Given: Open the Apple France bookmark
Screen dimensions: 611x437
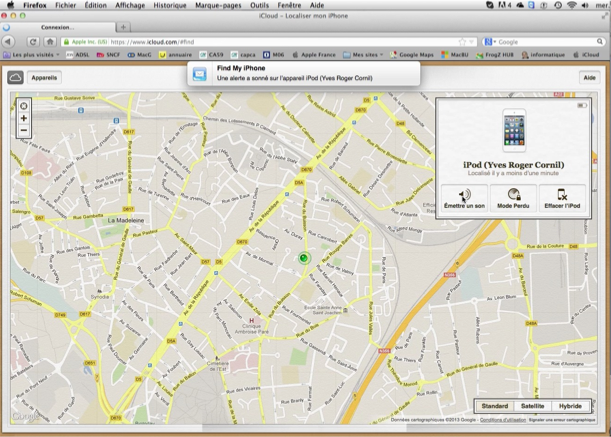Looking at the screenshot, I should tap(314, 55).
